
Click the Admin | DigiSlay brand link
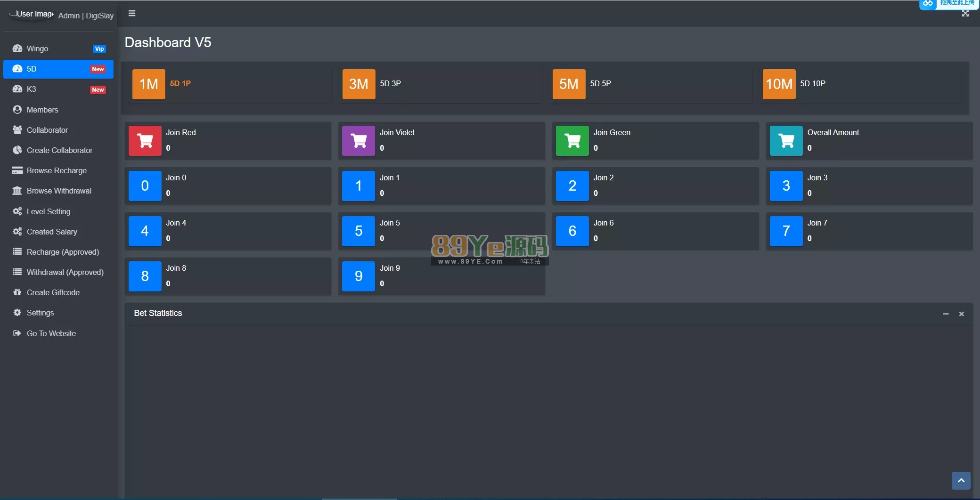86,16
